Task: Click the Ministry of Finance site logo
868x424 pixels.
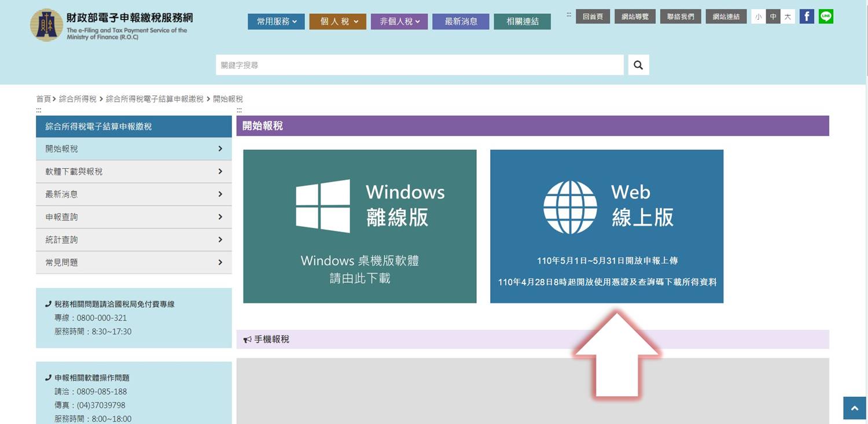Action: coord(112,25)
